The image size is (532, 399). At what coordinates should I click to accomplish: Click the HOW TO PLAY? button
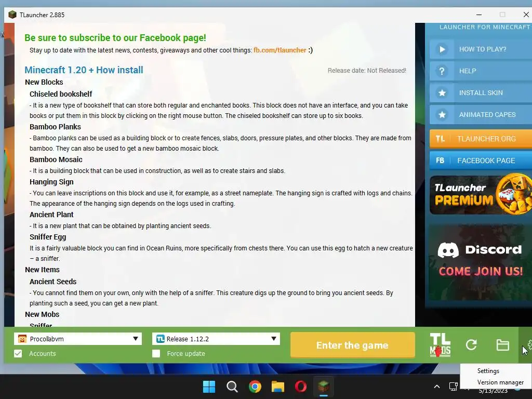[x=481, y=49]
